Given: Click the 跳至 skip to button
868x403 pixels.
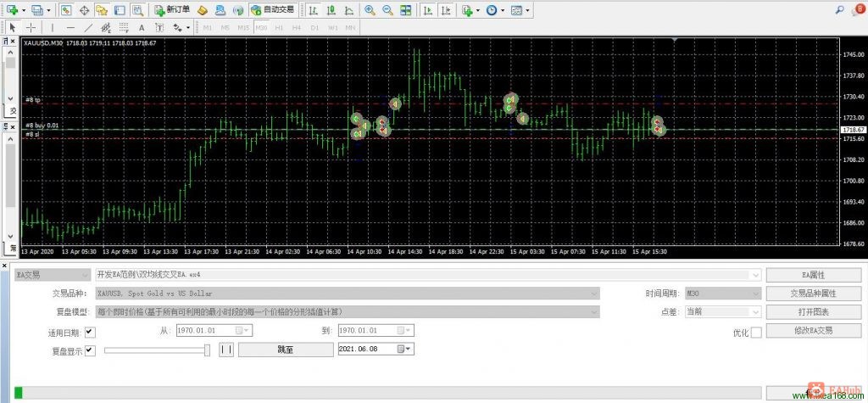Looking at the screenshot, I should (286, 350).
